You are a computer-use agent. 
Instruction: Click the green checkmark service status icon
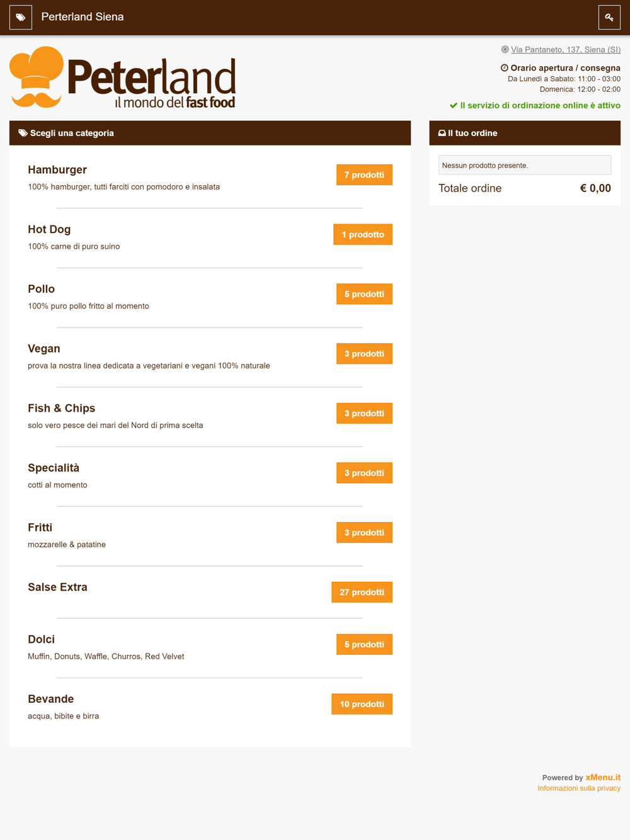tap(454, 106)
